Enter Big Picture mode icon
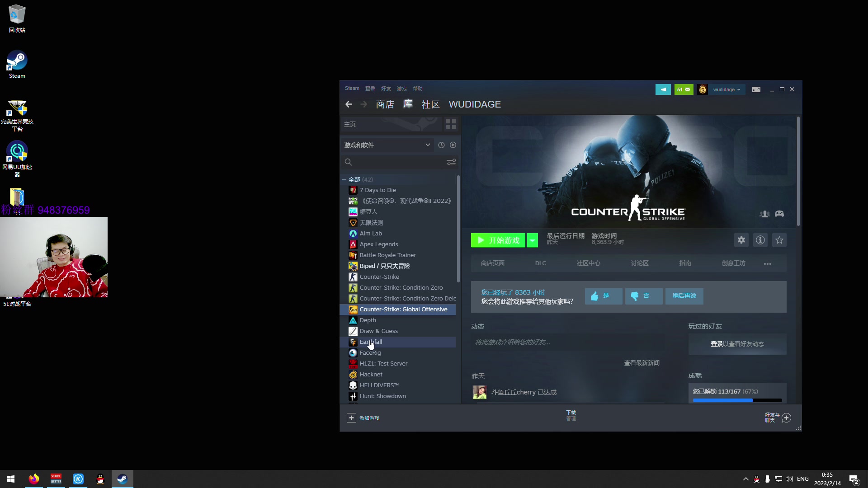The height and width of the screenshot is (488, 868). pyautogui.click(x=756, y=89)
